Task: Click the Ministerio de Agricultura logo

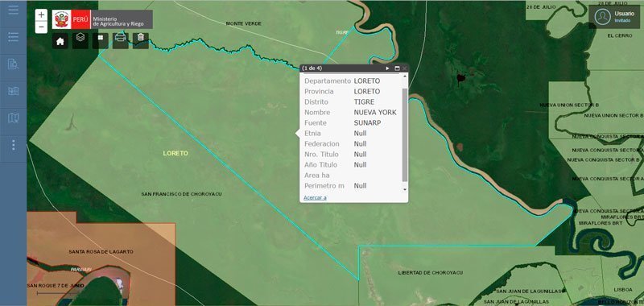Action: point(102,19)
